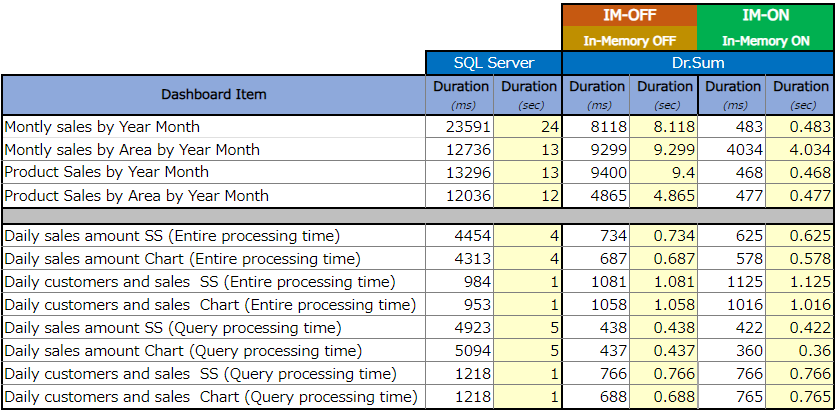The height and width of the screenshot is (414, 838).
Task: Click the IM-OFF orange header cell
Action: (630, 15)
